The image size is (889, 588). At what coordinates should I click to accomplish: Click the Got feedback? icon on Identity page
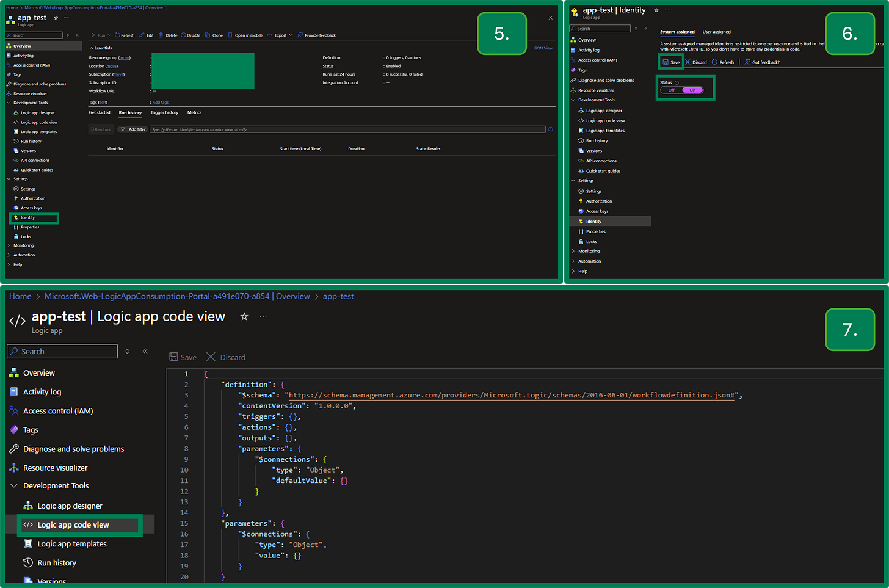(747, 62)
